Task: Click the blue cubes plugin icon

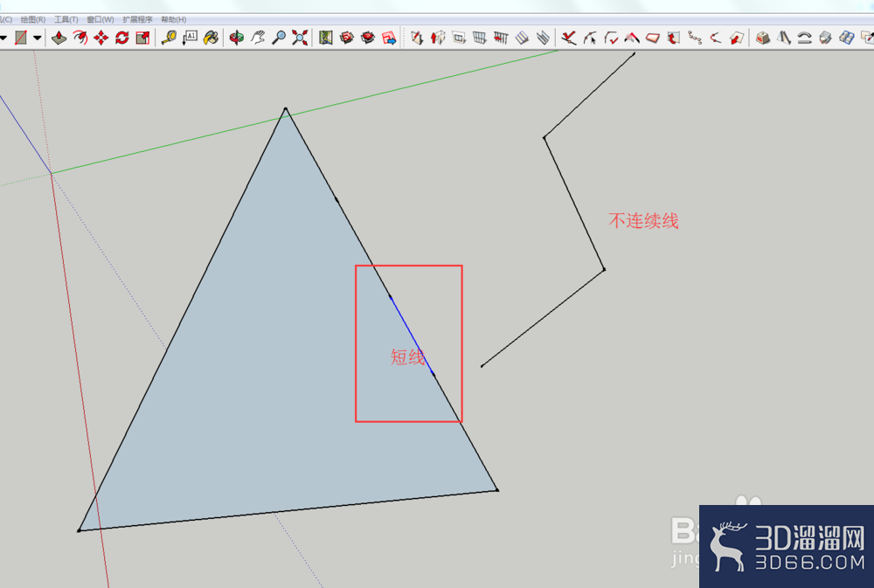Action: click(847, 38)
